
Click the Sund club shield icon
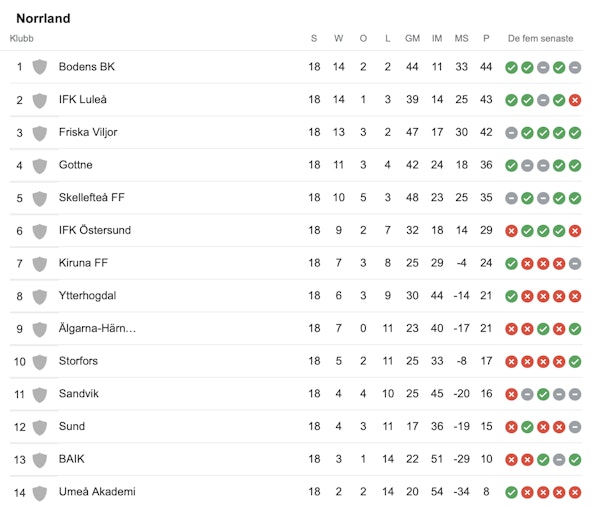pos(40,427)
